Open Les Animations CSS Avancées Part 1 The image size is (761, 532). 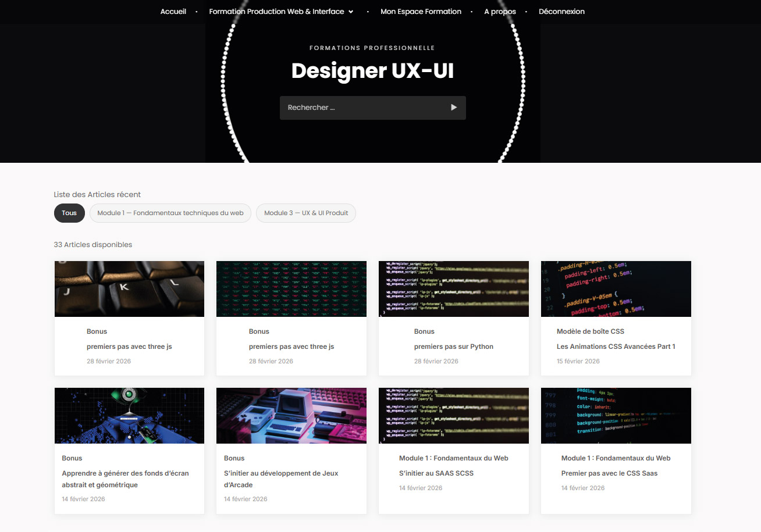point(616,347)
